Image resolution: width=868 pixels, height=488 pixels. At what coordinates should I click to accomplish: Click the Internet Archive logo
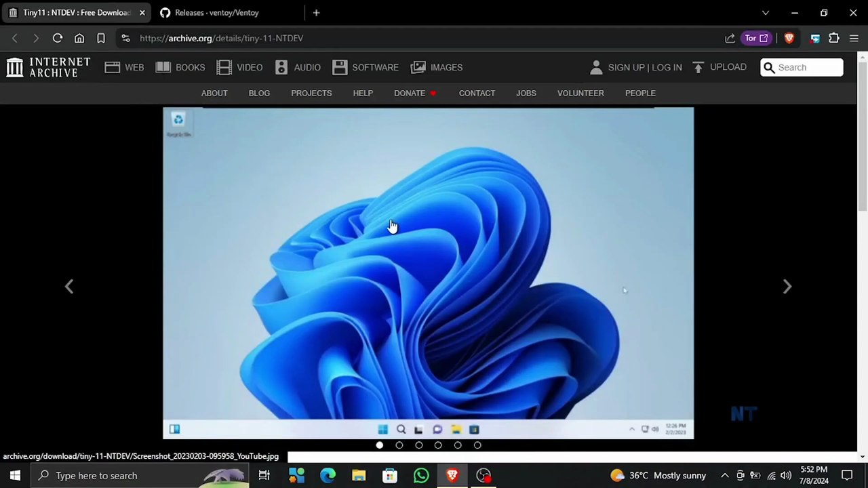coord(48,67)
